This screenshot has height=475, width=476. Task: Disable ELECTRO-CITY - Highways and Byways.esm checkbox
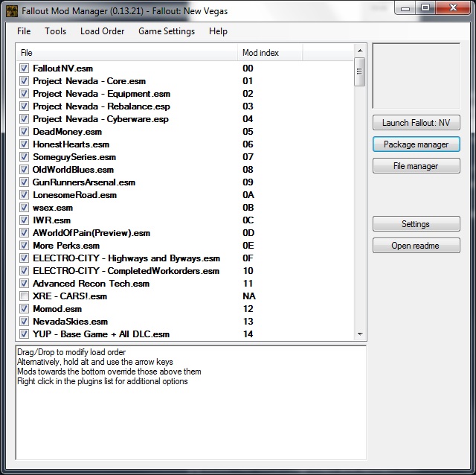tap(24, 258)
